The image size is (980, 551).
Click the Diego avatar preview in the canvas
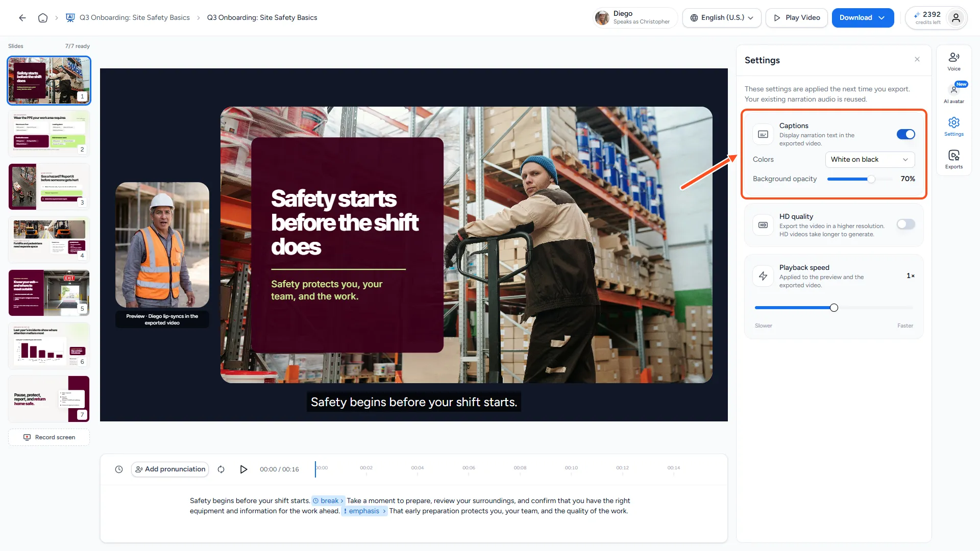(x=162, y=245)
